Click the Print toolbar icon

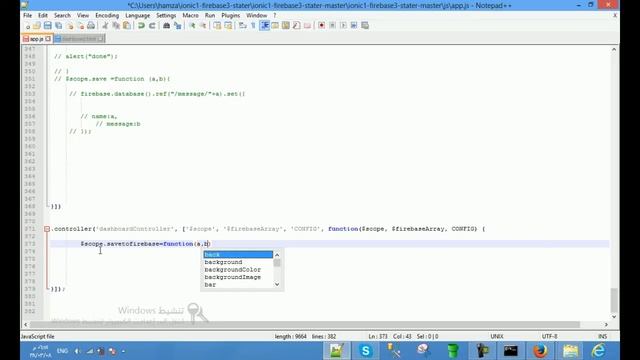coord(91,26)
